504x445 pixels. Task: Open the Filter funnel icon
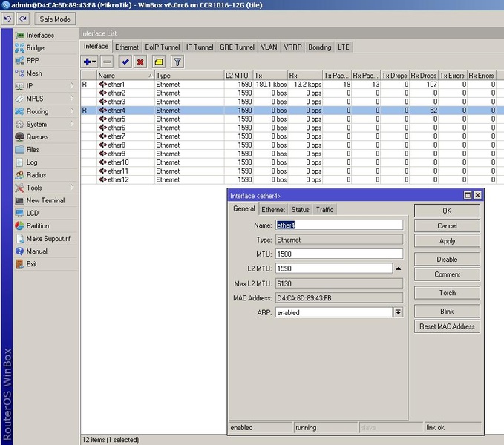[177, 62]
